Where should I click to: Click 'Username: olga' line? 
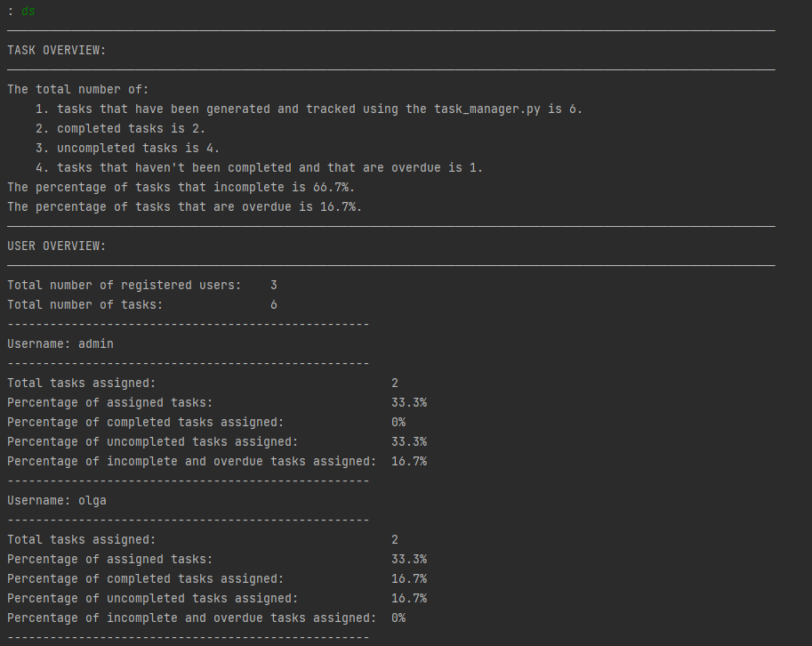56,501
